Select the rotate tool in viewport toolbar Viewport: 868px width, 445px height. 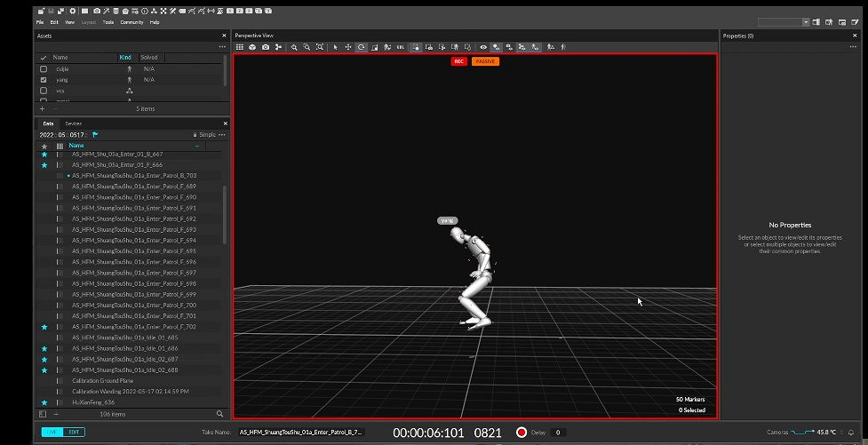(x=361, y=47)
